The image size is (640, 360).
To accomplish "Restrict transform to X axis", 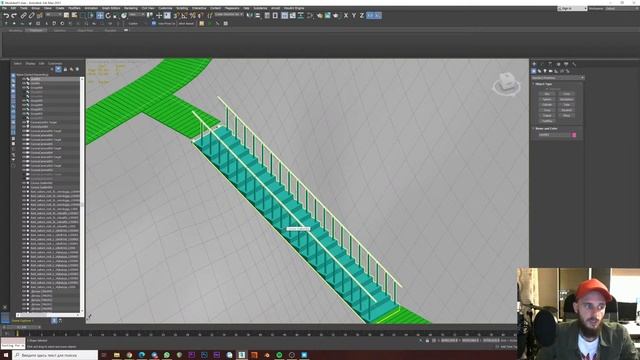I will pyautogui.click(x=346, y=16).
